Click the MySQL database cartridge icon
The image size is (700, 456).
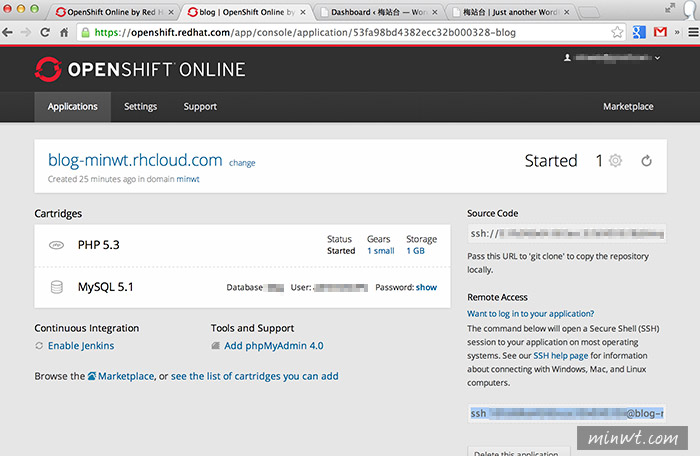(57, 287)
